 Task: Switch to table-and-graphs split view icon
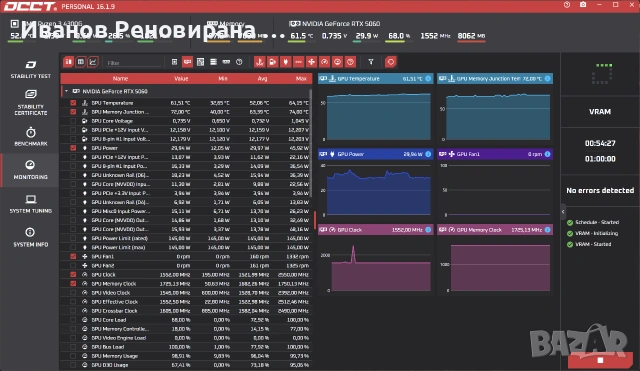[x=68, y=62]
